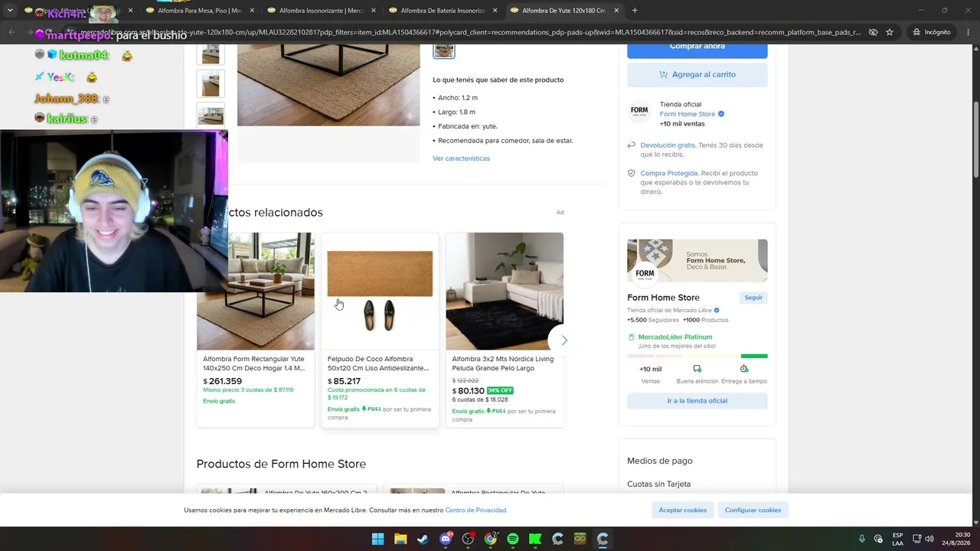This screenshot has height=551, width=980.
Task: Click the Productos de Form Home Store heading
Action: [x=281, y=464]
